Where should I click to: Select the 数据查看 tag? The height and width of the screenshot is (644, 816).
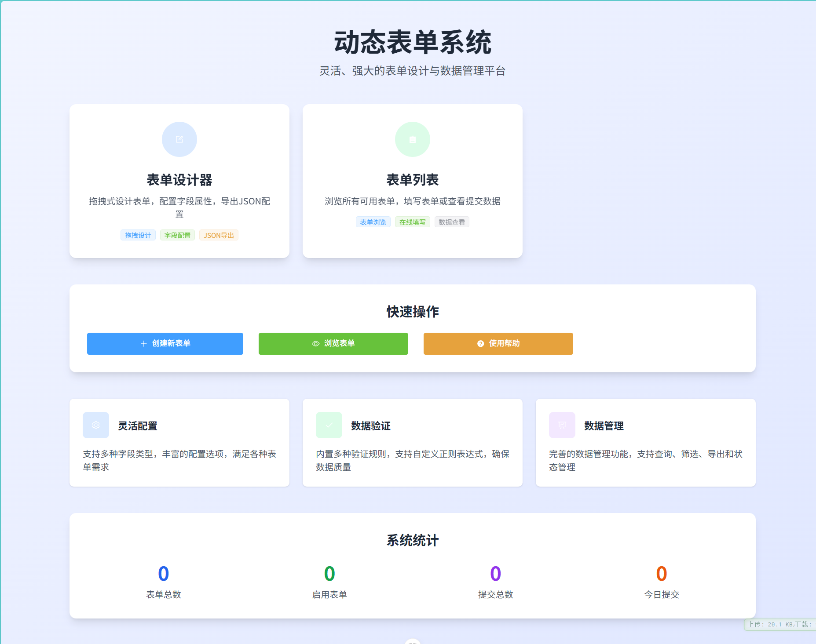[452, 222]
